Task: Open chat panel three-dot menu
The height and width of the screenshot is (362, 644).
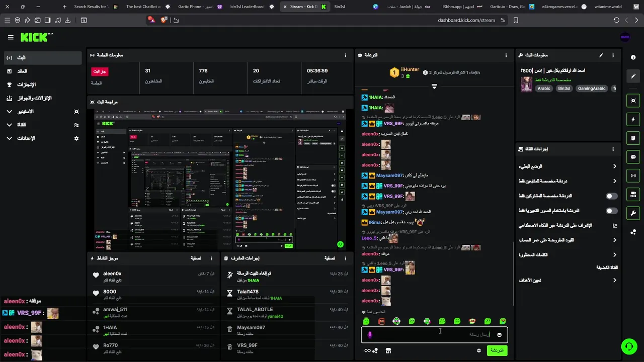Action: (506, 55)
